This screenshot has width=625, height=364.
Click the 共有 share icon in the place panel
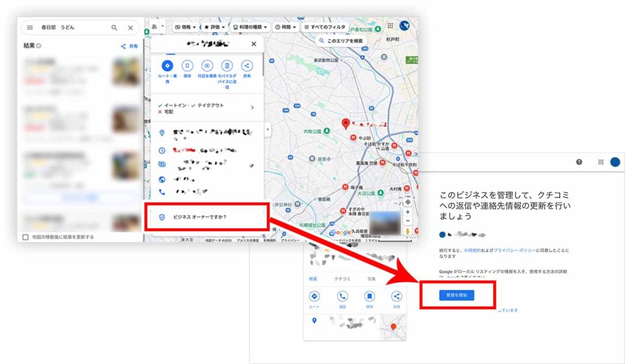247,66
